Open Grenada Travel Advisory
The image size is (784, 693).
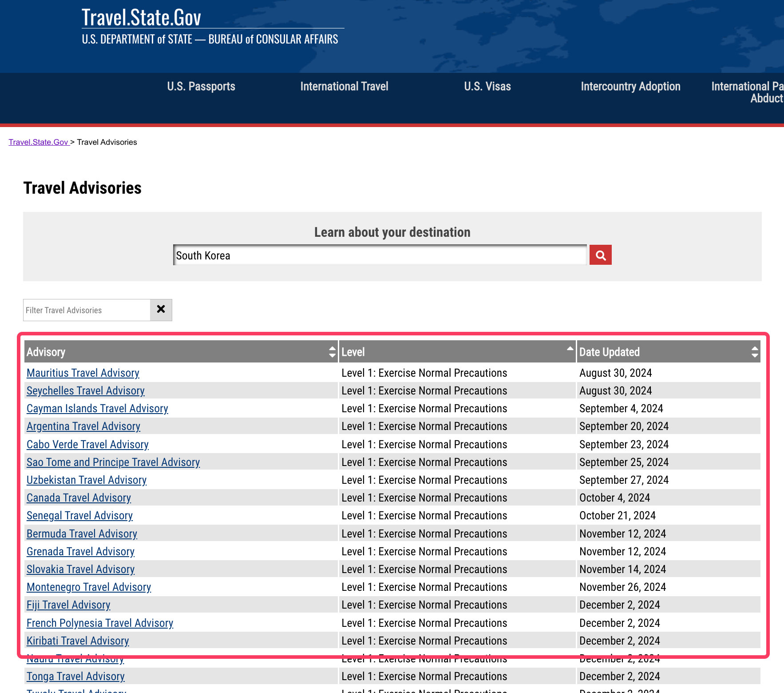pos(80,552)
